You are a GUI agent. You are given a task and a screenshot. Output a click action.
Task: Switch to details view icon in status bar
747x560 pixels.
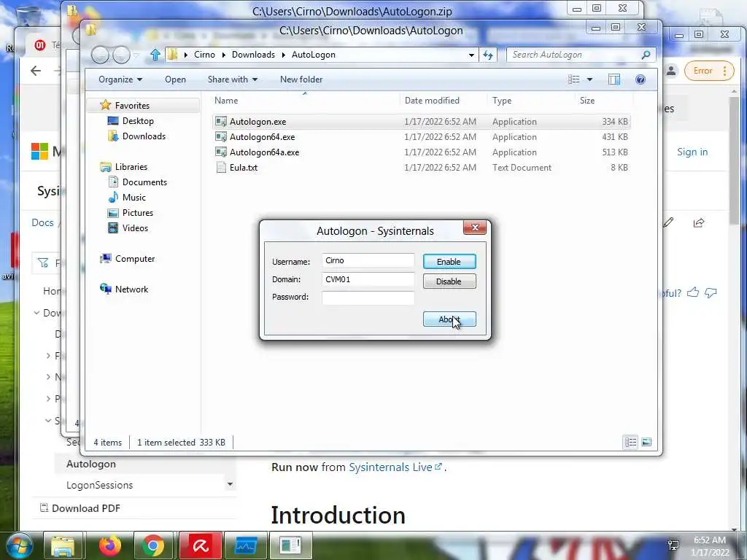[x=630, y=443]
